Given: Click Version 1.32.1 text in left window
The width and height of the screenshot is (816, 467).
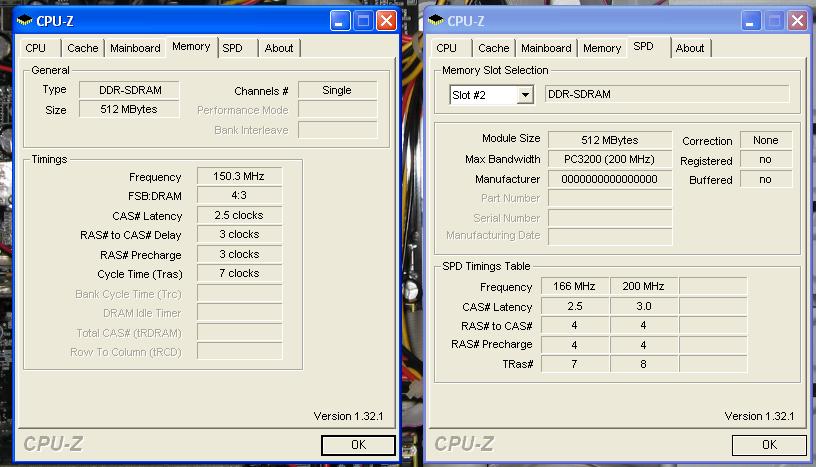Looking at the screenshot, I should click(x=348, y=416).
